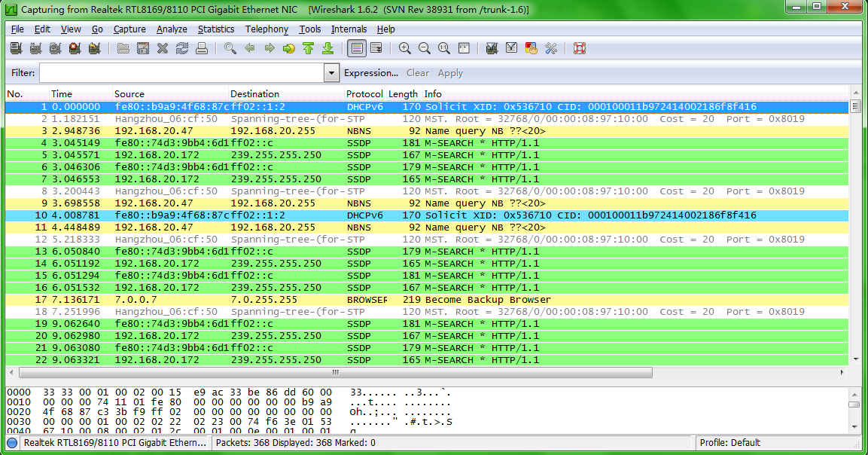Viewport: 868px width, 455px height.
Task: Open the Edit menu
Action: (x=42, y=29)
